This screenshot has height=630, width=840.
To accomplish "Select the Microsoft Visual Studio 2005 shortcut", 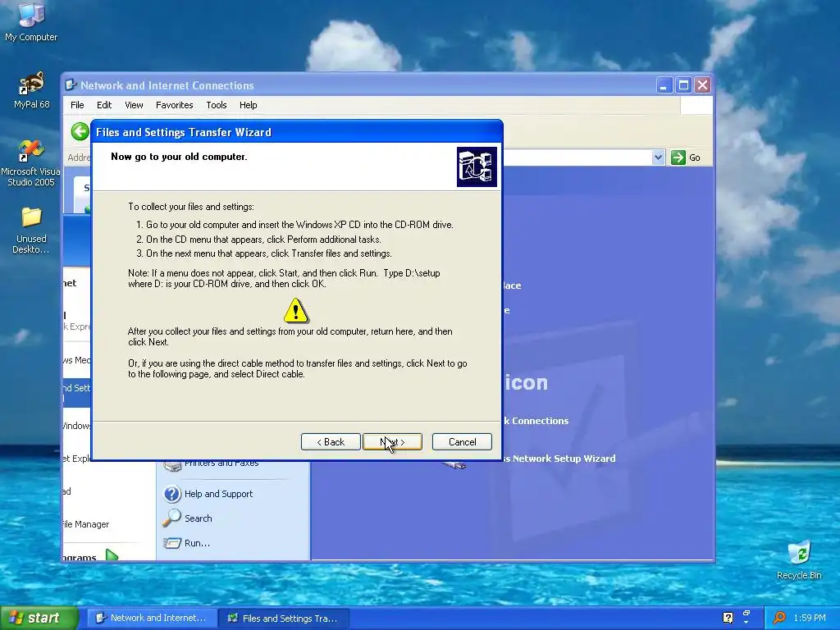I will tap(31, 163).
